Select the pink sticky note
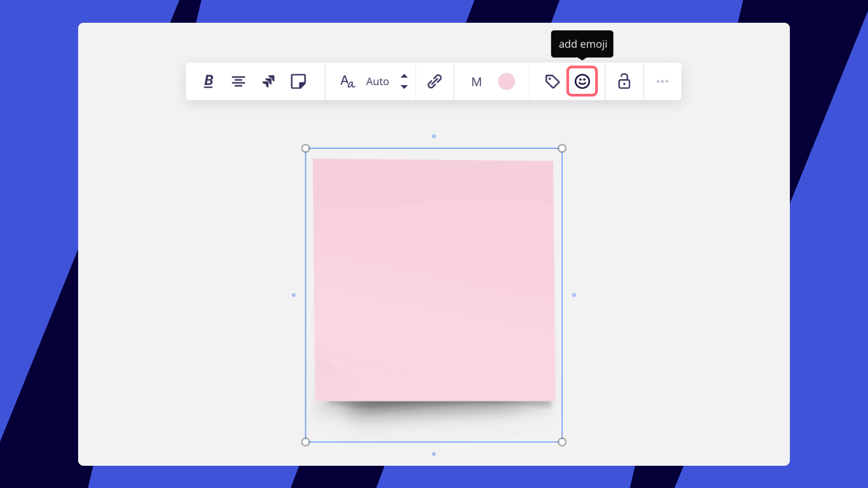Image resolution: width=868 pixels, height=488 pixels. (x=434, y=280)
